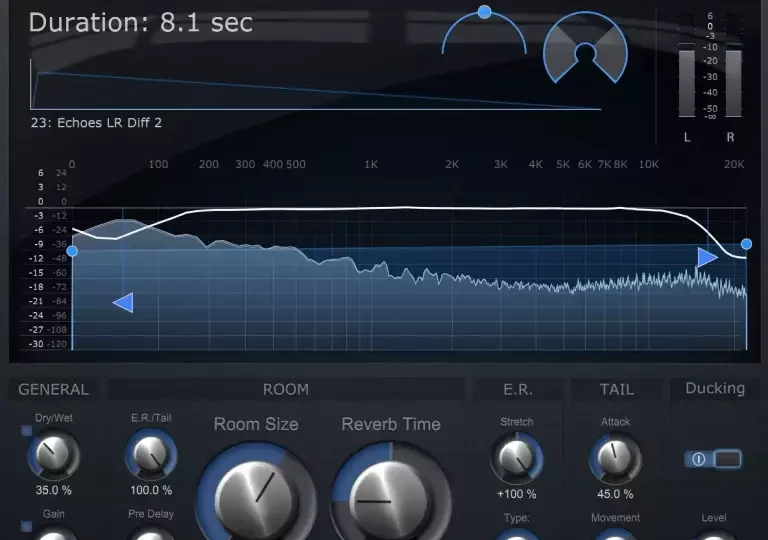Click the right-pointing high-cut triangle handle

(x=707, y=257)
